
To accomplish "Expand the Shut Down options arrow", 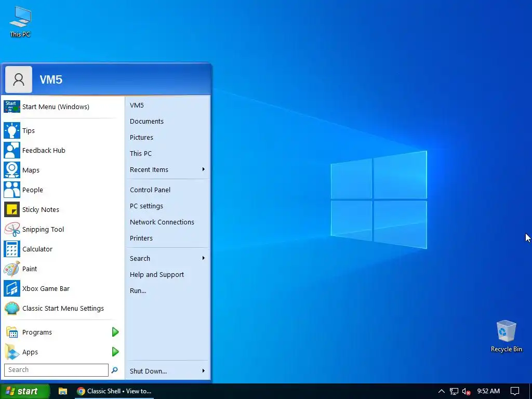I will click(x=203, y=371).
